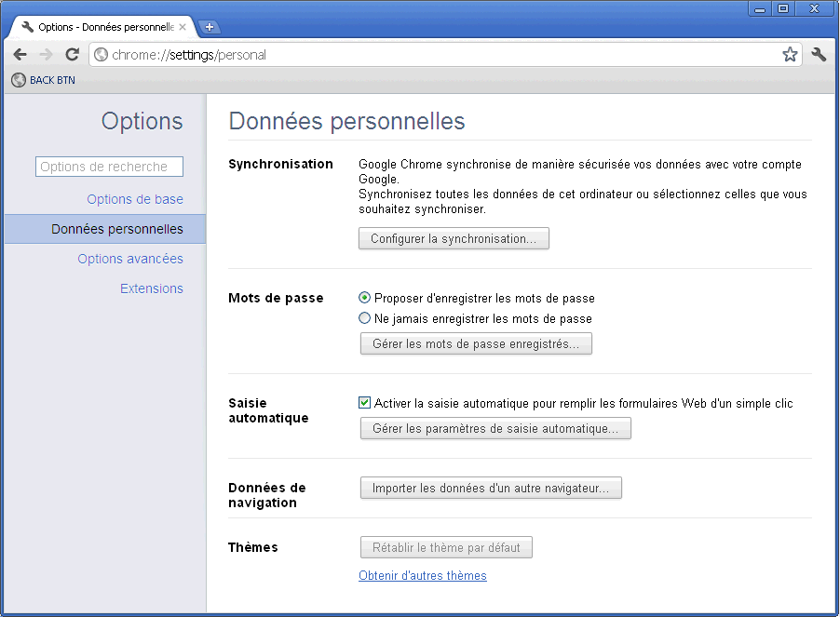The height and width of the screenshot is (617, 840).
Task: Open "Gérer les mots de passe enregistrés..."
Action: [476, 343]
